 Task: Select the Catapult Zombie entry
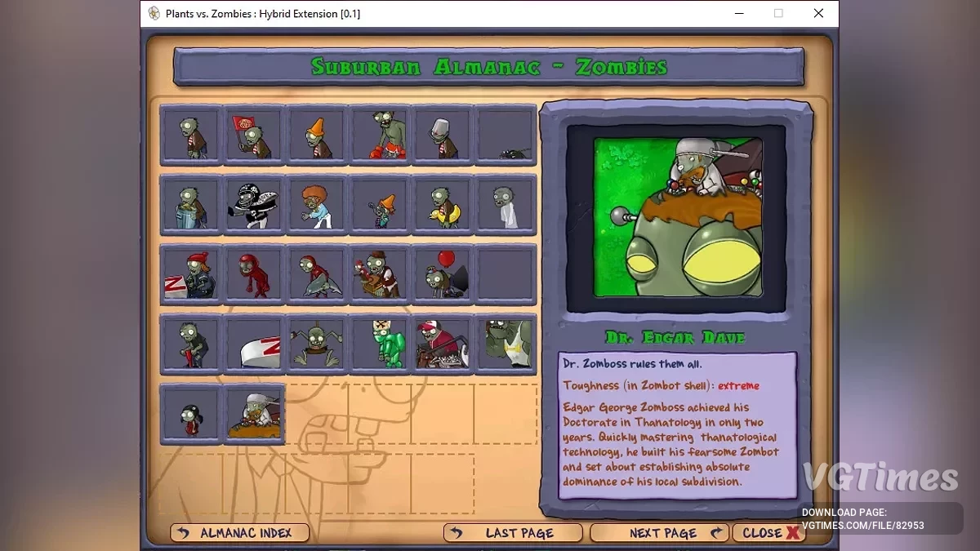[x=443, y=344]
